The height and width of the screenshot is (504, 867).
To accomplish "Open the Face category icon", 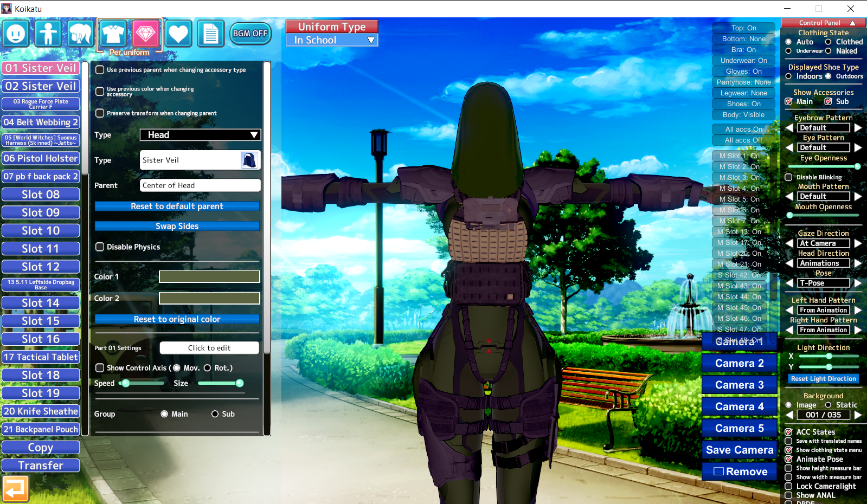I will [x=16, y=34].
